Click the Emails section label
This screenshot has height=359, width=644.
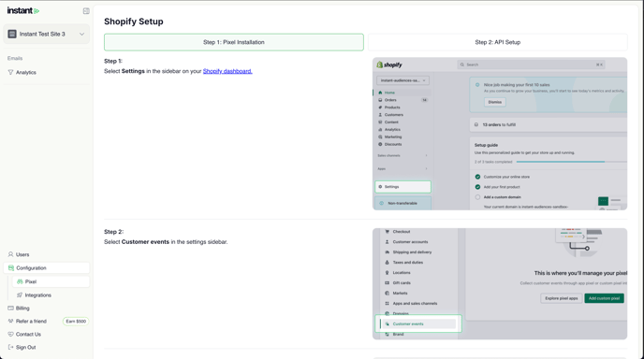click(x=15, y=58)
